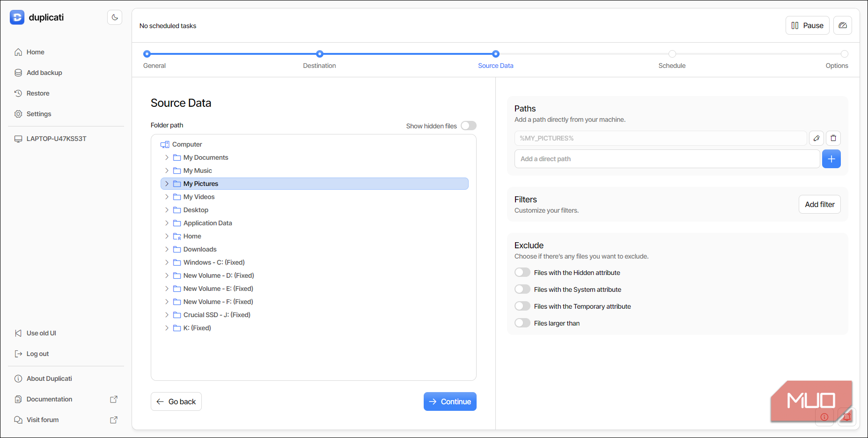Expand the My Music folder chevron
This screenshot has height=438, width=868.
[167, 171]
